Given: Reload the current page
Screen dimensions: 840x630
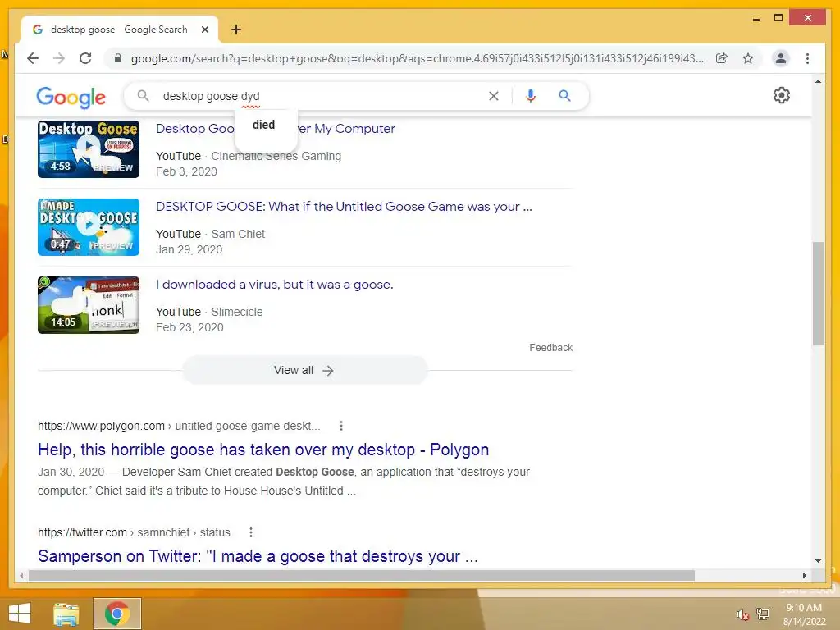Looking at the screenshot, I should [x=85, y=58].
